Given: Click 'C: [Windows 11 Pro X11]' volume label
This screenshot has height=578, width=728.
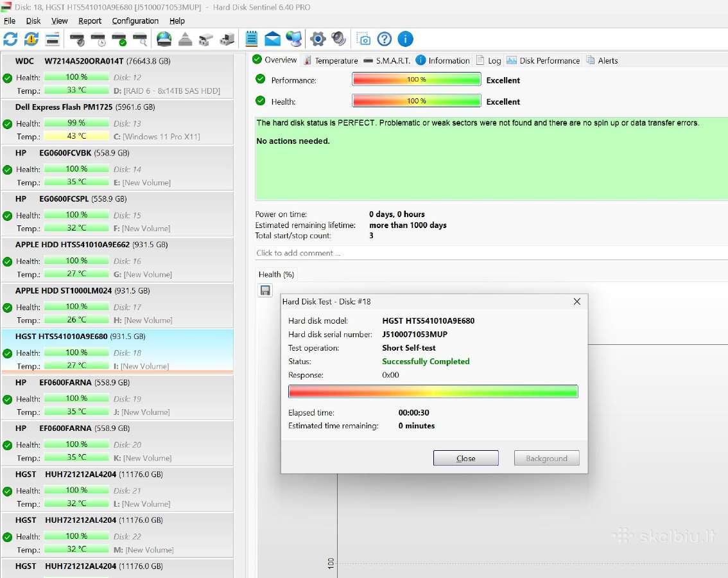Looking at the screenshot, I should (x=157, y=137).
